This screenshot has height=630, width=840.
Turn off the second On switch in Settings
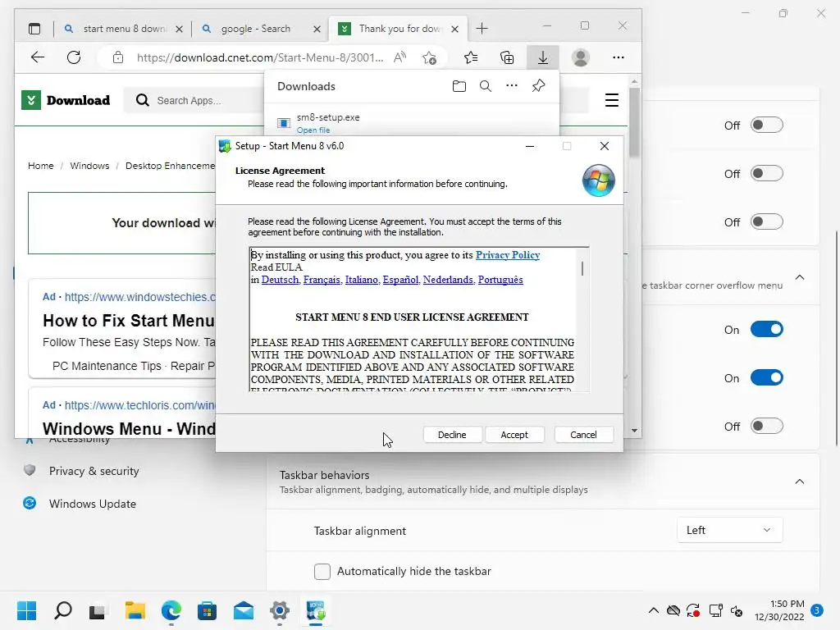click(767, 377)
